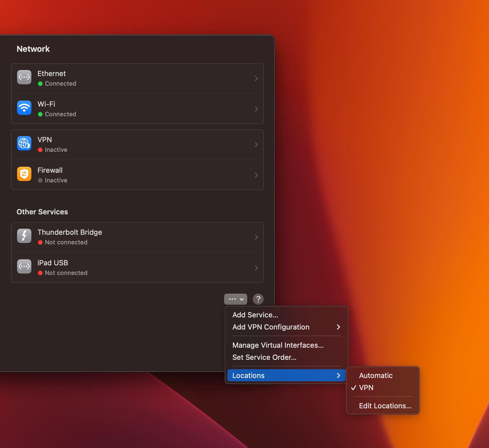Click the Firewall row title
Screen dimensions: 489x448
coord(50,170)
